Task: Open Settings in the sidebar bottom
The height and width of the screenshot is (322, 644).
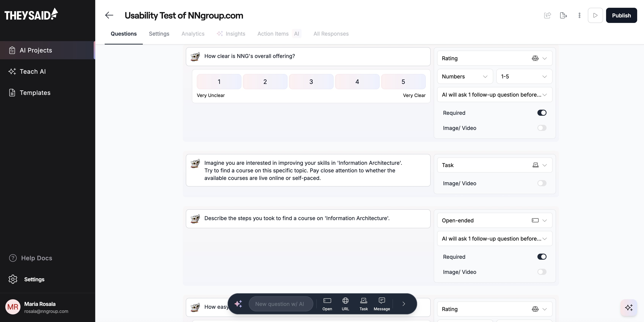Action: pyautogui.click(x=27, y=279)
